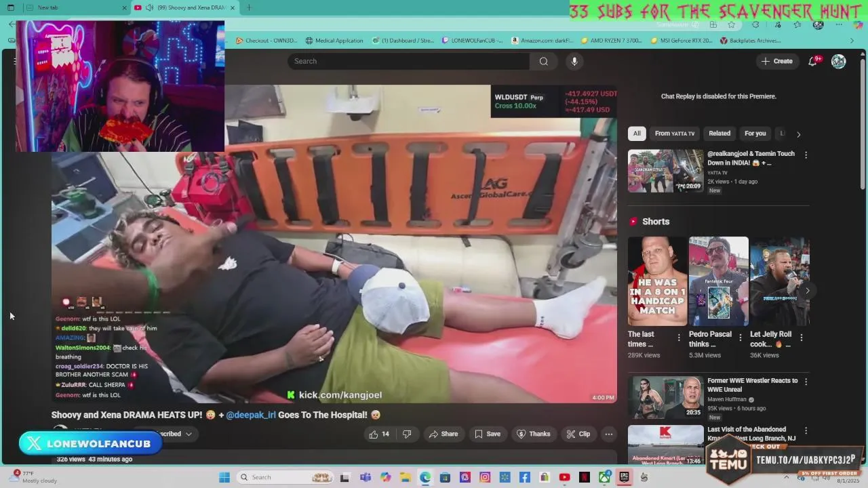The width and height of the screenshot is (868, 488).
Task: Close the Shoovy and Xena browser tab
Action: 233,7
